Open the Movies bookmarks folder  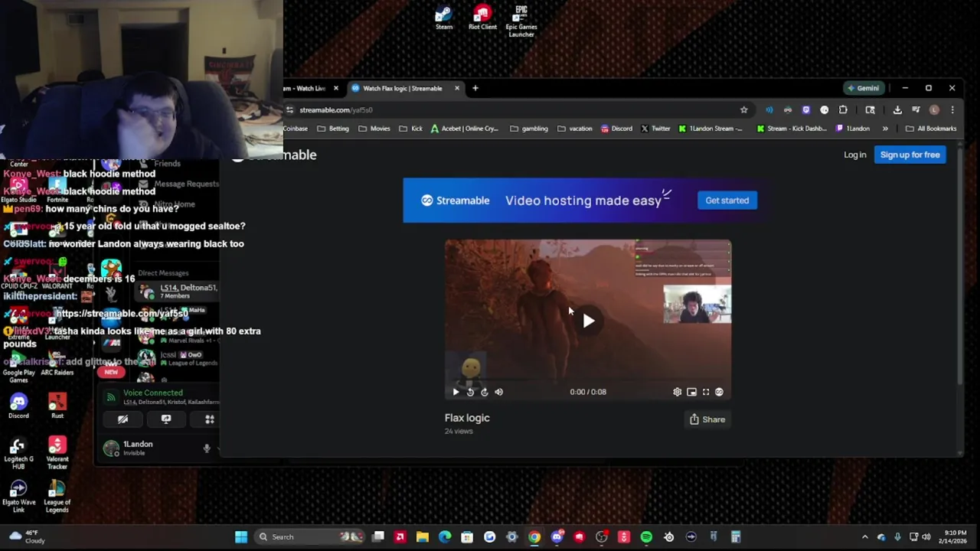tap(374, 129)
